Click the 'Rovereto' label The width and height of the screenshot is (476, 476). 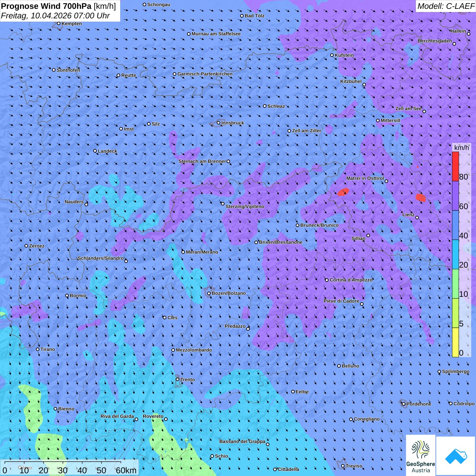pyautogui.click(x=153, y=416)
